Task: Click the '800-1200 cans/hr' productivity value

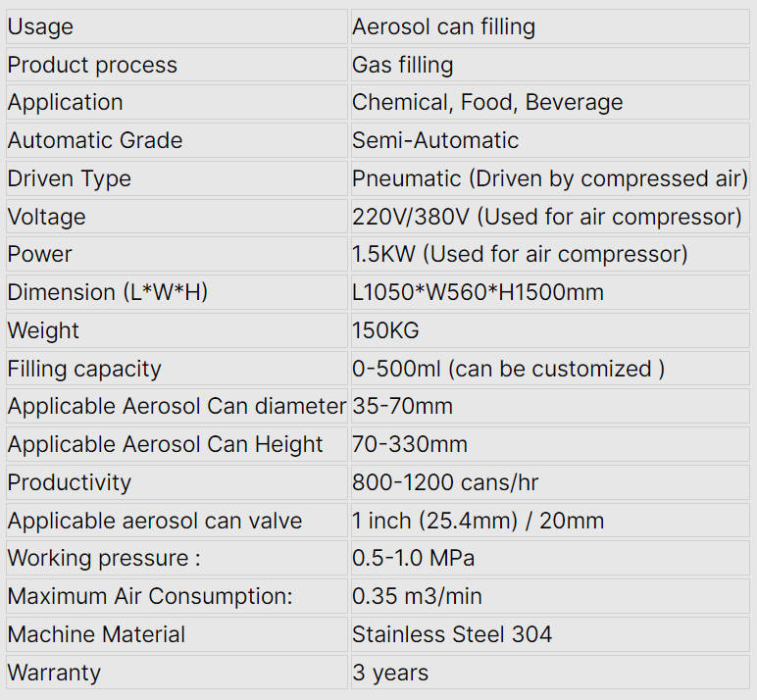Action: pyautogui.click(x=445, y=482)
